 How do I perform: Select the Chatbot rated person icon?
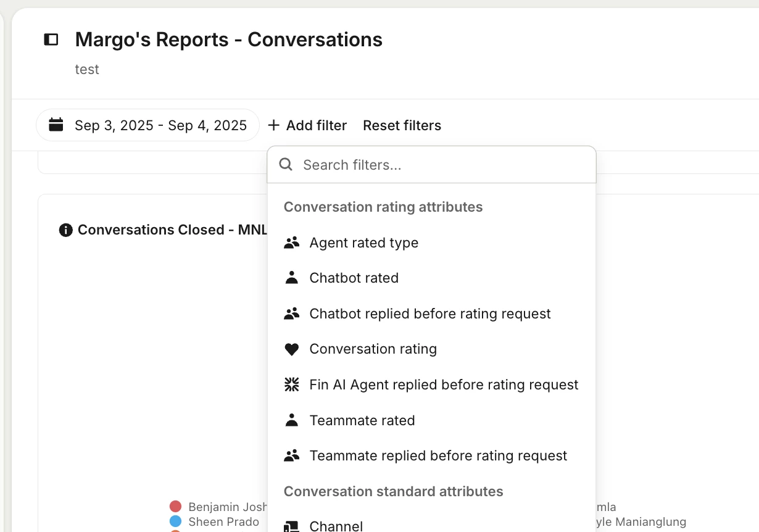(x=291, y=278)
